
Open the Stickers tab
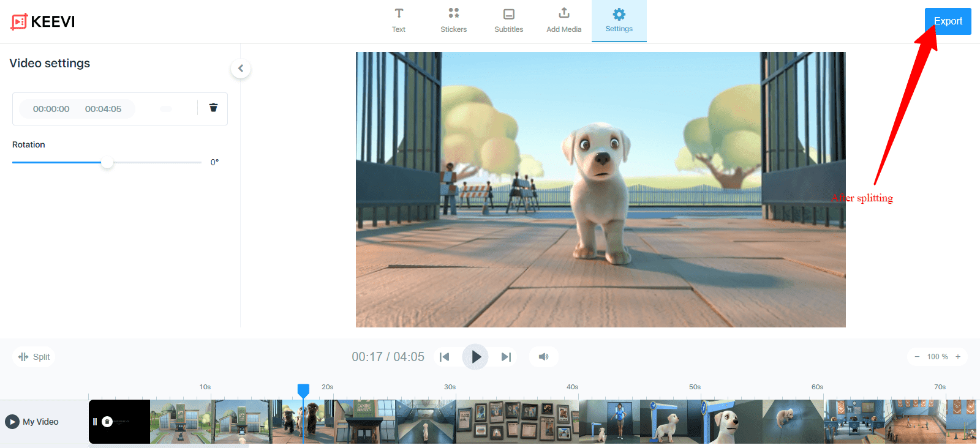pos(454,21)
